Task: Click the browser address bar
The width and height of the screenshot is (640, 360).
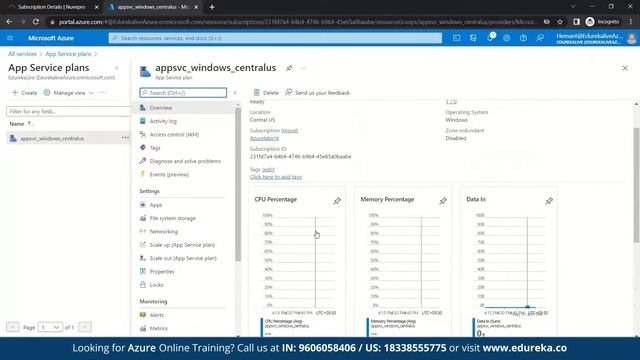Action: pos(298,22)
